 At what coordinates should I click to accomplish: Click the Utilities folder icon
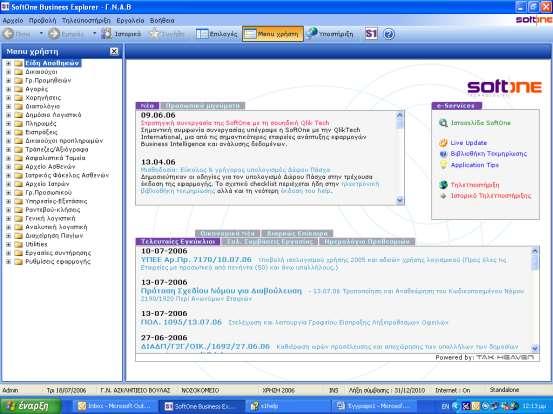(x=18, y=244)
